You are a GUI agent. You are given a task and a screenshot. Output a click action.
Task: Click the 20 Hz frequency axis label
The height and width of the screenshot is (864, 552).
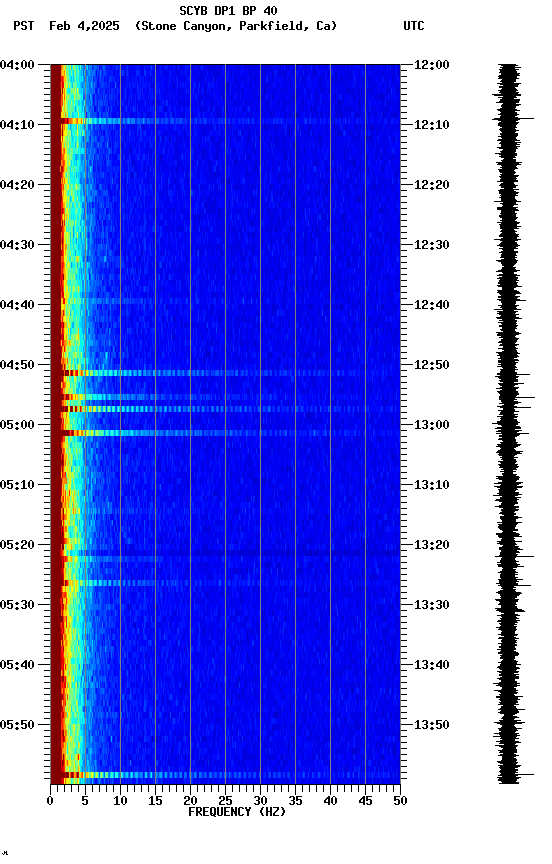[x=190, y=801]
